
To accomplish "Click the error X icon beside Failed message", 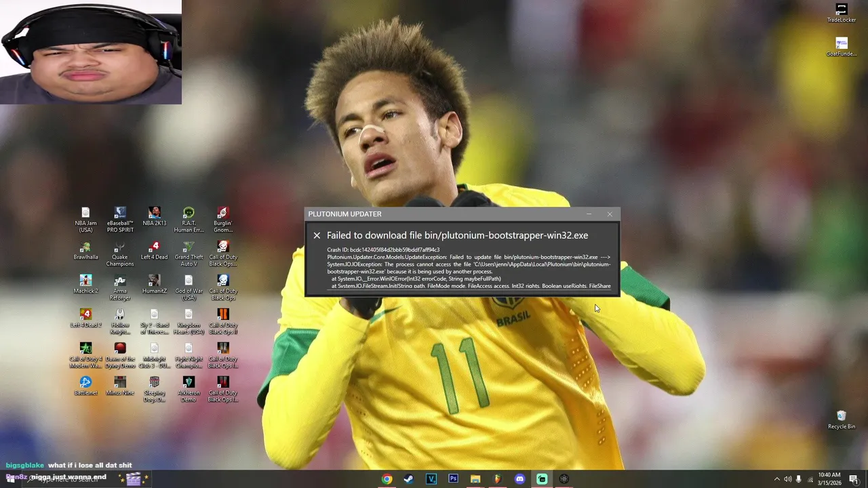I will pyautogui.click(x=317, y=236).
